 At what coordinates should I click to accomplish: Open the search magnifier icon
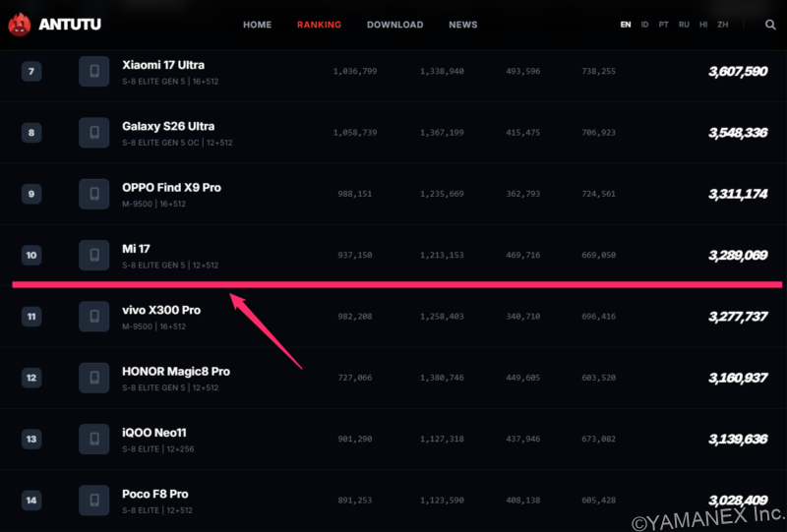click(x=770, y=25)
